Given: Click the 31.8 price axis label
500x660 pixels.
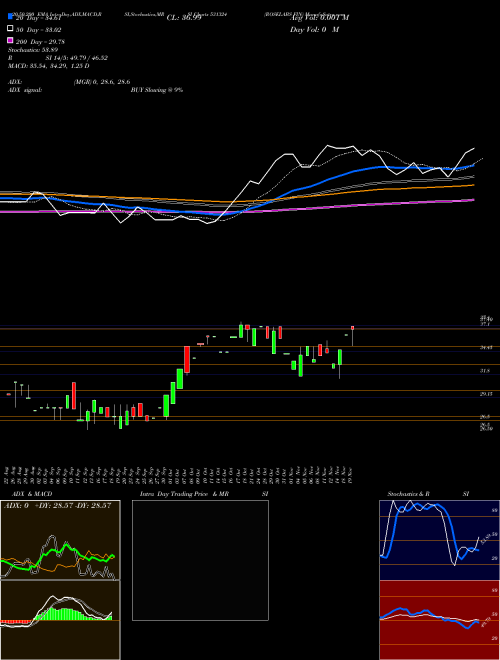Looking at the screenshot, I should coord(485,371).
